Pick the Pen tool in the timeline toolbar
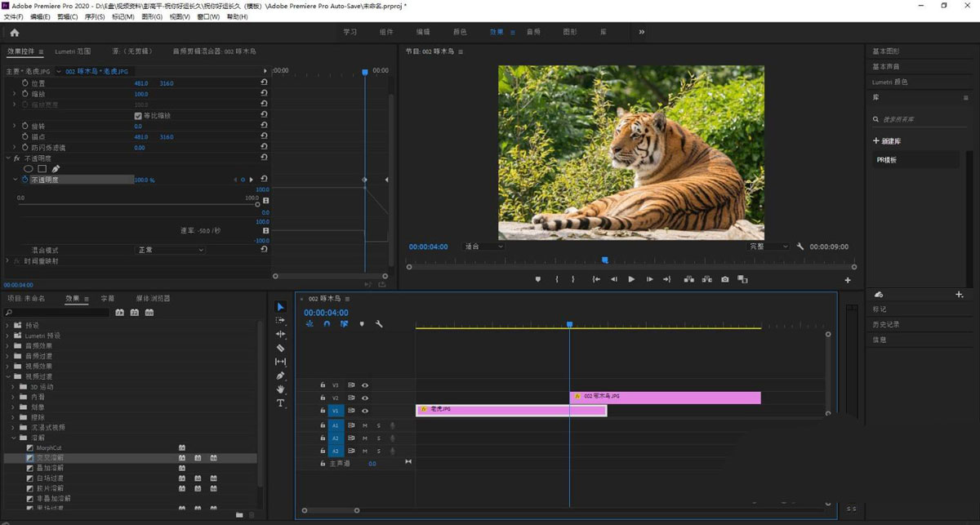Image resolution: width=980 pixels, height=525 pixels. [281, 376]
